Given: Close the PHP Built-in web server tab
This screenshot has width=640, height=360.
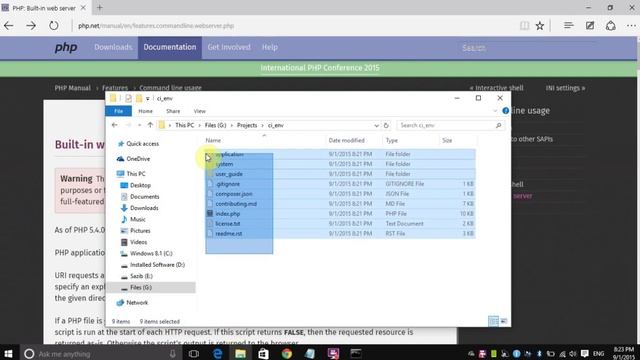Looking at the screenshot, I should [83, 7].
